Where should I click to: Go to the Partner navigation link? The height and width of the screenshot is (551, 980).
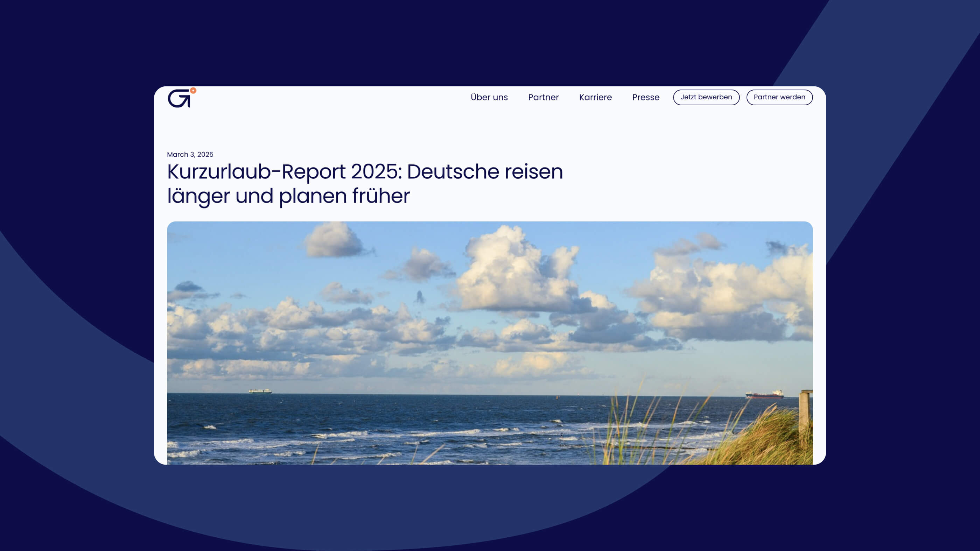[543, 97]
